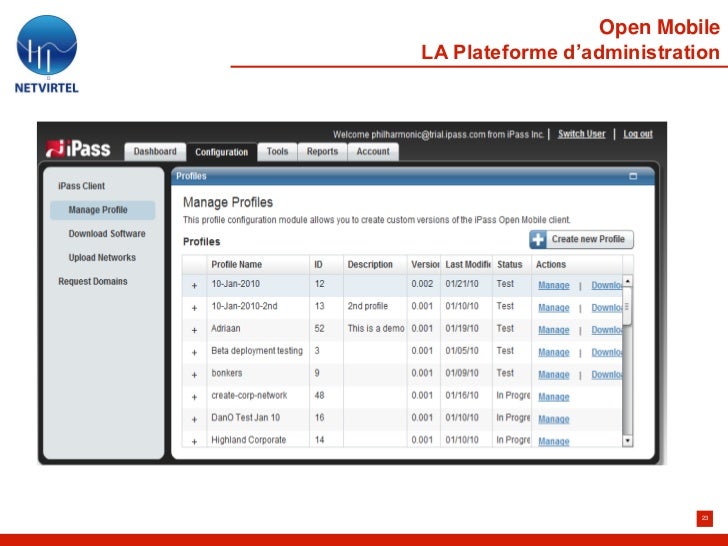Viewport: 728px width, 546px height.
Task: Open the Dashboard tab
Action: pos(155,152)
